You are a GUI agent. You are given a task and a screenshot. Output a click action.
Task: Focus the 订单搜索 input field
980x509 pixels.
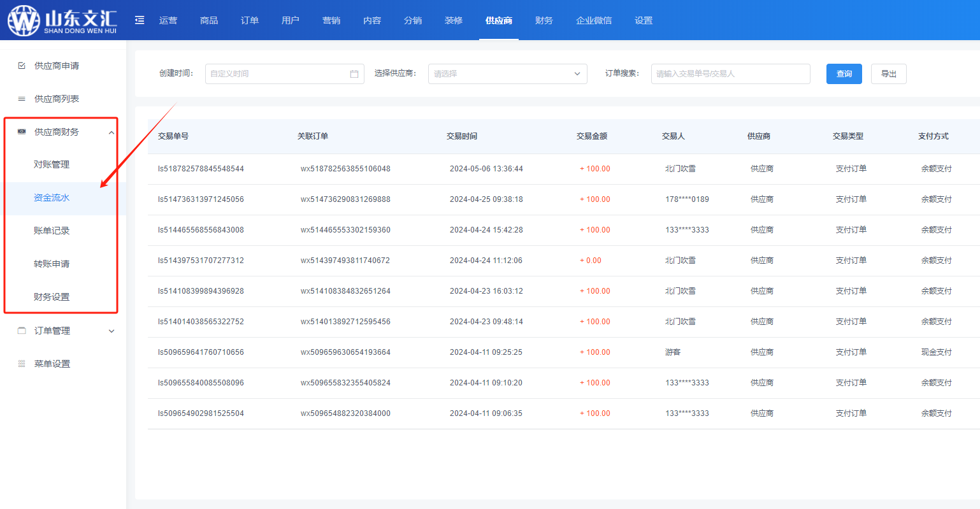731,74
